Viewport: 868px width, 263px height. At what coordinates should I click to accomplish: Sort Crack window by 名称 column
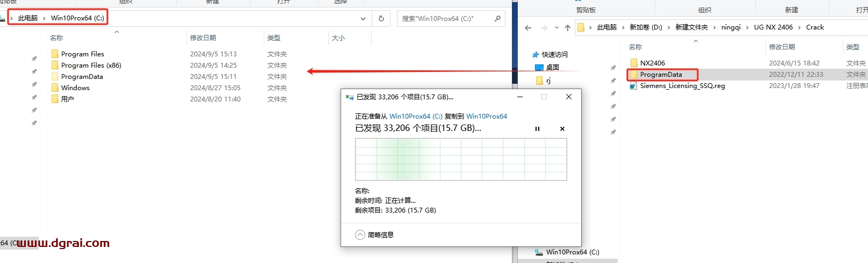click(x=635, y=47)
